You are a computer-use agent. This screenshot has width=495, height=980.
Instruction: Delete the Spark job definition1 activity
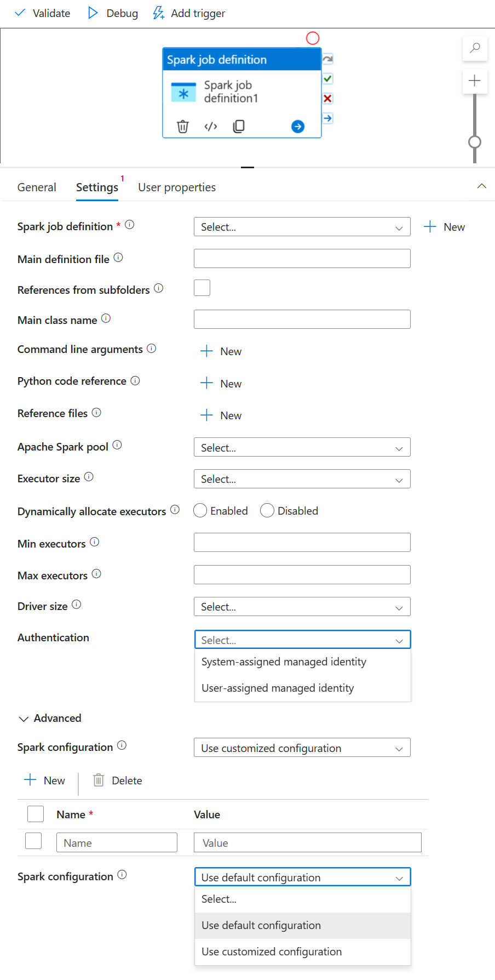point(182,127)
